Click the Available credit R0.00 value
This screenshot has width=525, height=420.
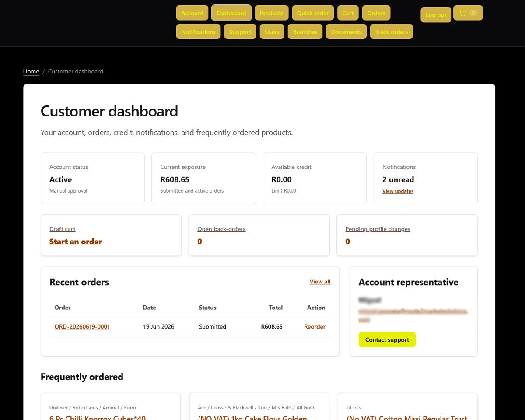point(281,179)
